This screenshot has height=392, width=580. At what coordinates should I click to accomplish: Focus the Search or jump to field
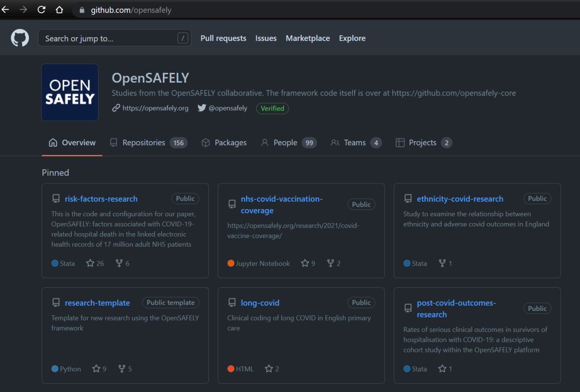coord(115,38)
